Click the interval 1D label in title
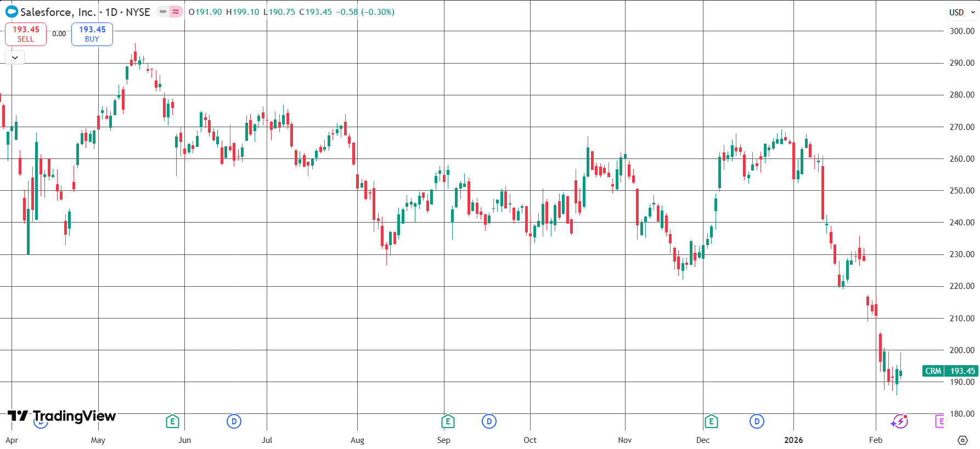Image resolution: width=980 pixels, height=449 pixels. pyautogui.click(x=111, y=12)
